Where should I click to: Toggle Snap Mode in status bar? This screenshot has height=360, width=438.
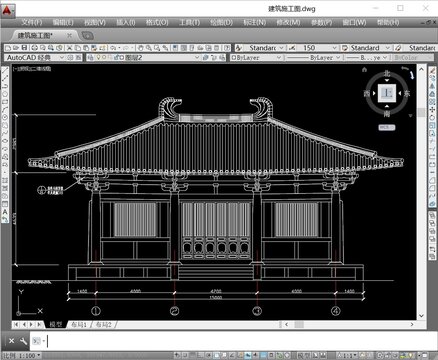[185, 355]
